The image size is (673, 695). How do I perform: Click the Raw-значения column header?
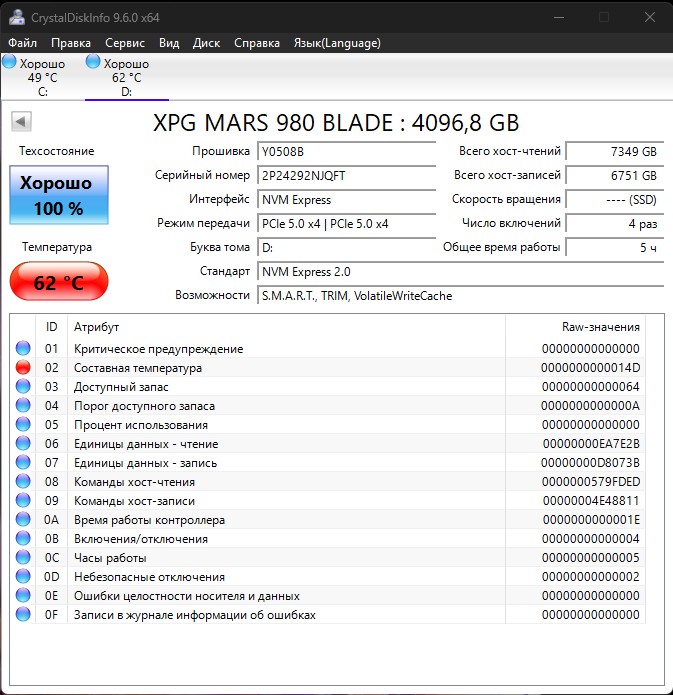(600, 327)
